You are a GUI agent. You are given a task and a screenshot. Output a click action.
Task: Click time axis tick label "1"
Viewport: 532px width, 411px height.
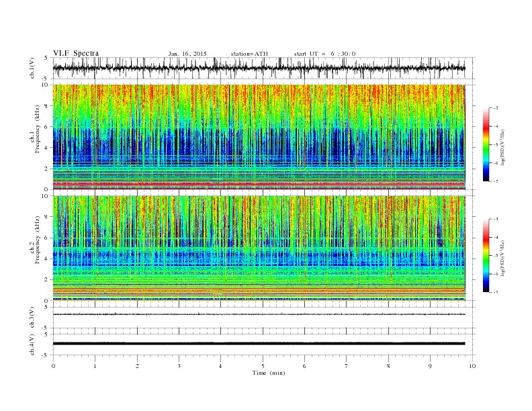95,366
